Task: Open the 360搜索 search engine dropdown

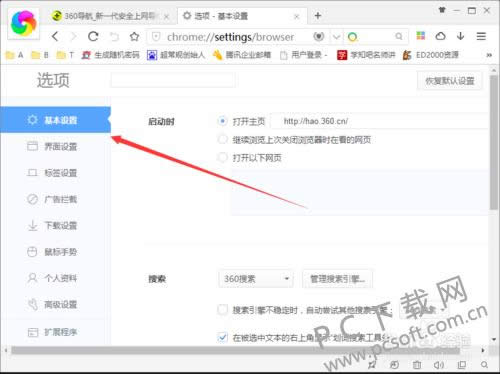Action: tap(256, 279)
